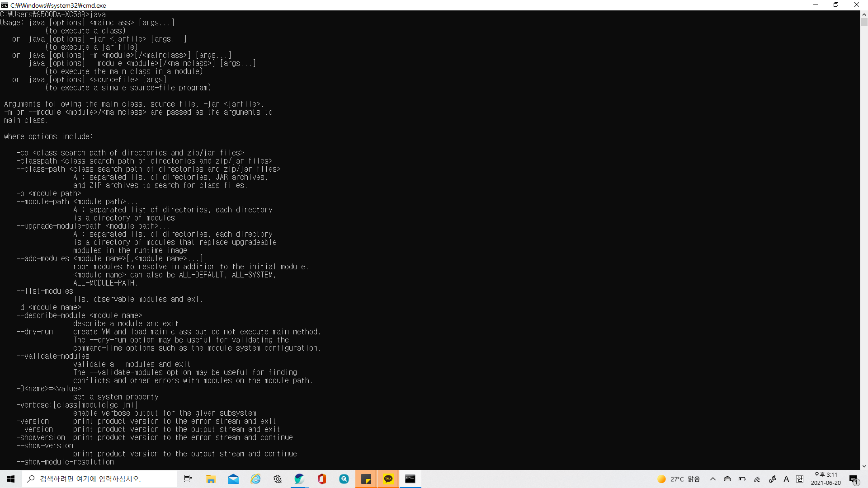Launch Internet Explorer from the taskbar
This screenshot has width=868, height=488.
point(255,479)
